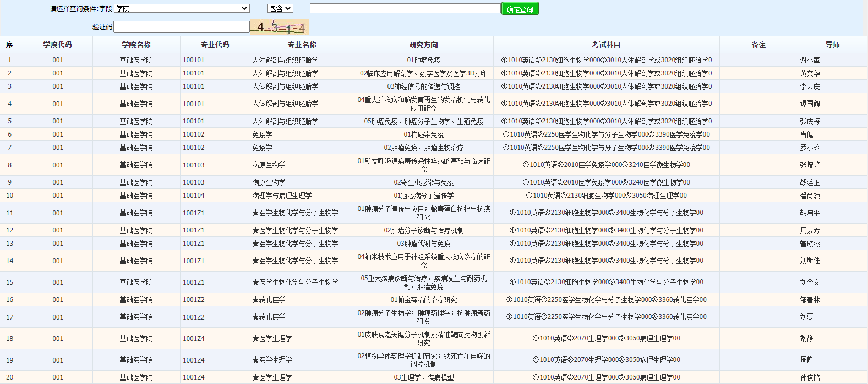The image size is (868, 384).
Task: Refresh the captcha image 4314
Action: (280, 27)
